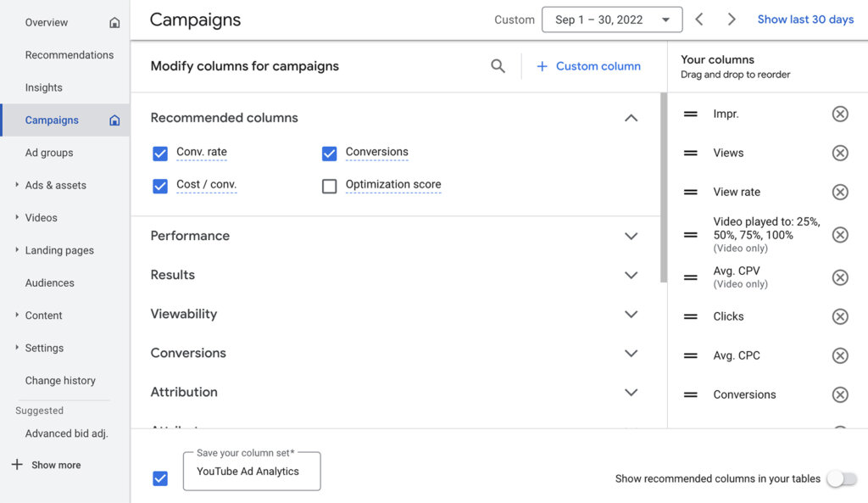868x503 pixels.
Task: Enable Show recommended columns in your tables
Action: 843,478
